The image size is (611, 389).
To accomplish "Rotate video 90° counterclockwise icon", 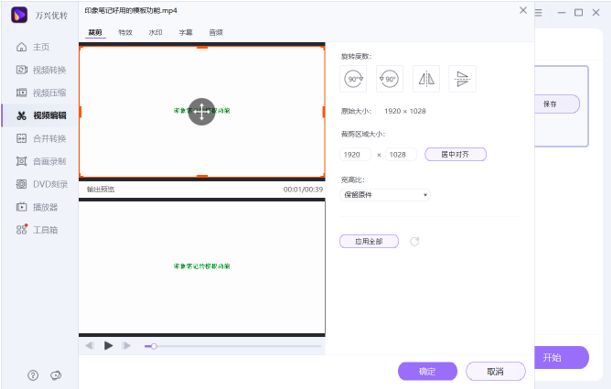I will click(x=389, y=79).
